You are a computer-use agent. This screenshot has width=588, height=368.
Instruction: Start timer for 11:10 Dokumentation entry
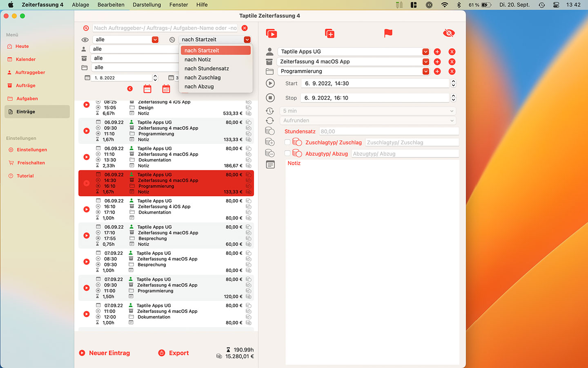click(x=87, y=157)
